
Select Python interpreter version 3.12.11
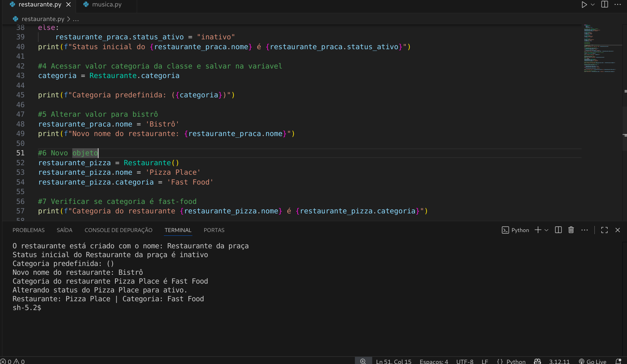point(559,361)
